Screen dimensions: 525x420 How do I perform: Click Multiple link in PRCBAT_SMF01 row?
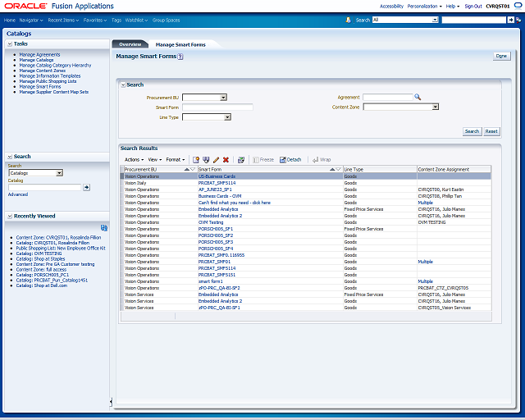click(x=425, y=262)
